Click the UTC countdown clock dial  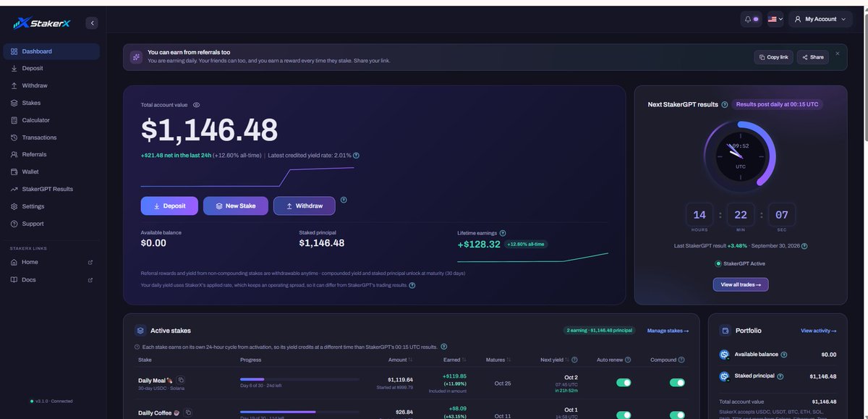(x=740, y=156)
